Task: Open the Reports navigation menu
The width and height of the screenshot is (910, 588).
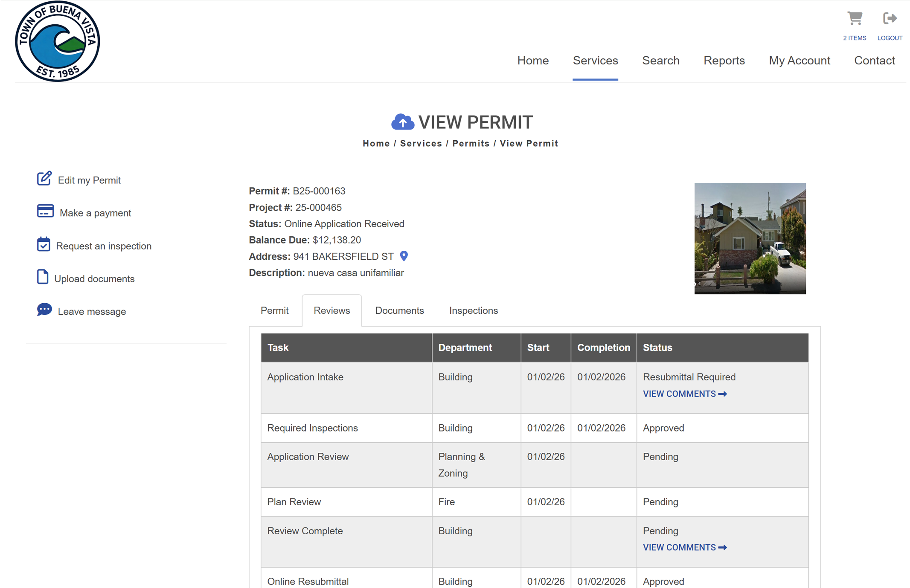Action: click(724, 61)
